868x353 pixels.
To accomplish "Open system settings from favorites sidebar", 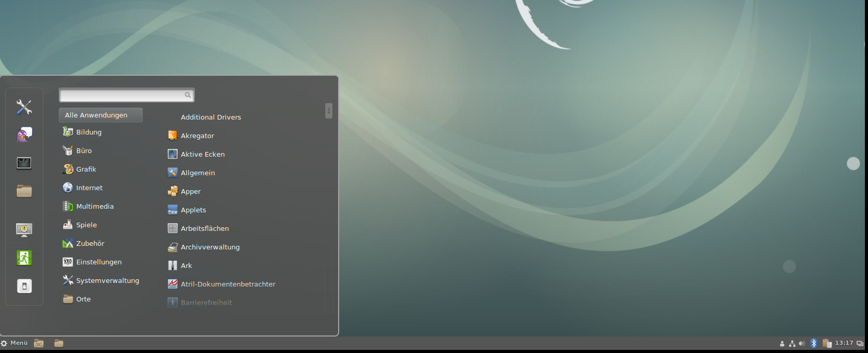I will point(24,107).
